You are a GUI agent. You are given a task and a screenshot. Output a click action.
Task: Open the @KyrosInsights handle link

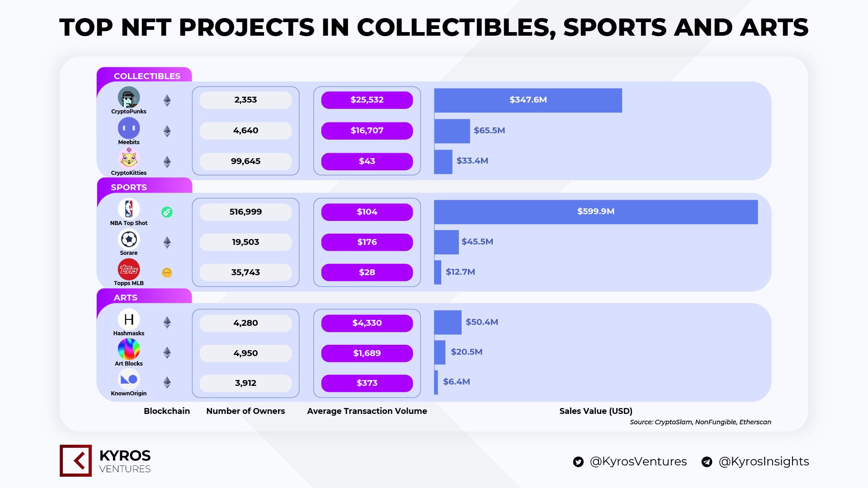pyautogui.click(x=764, y=461)
